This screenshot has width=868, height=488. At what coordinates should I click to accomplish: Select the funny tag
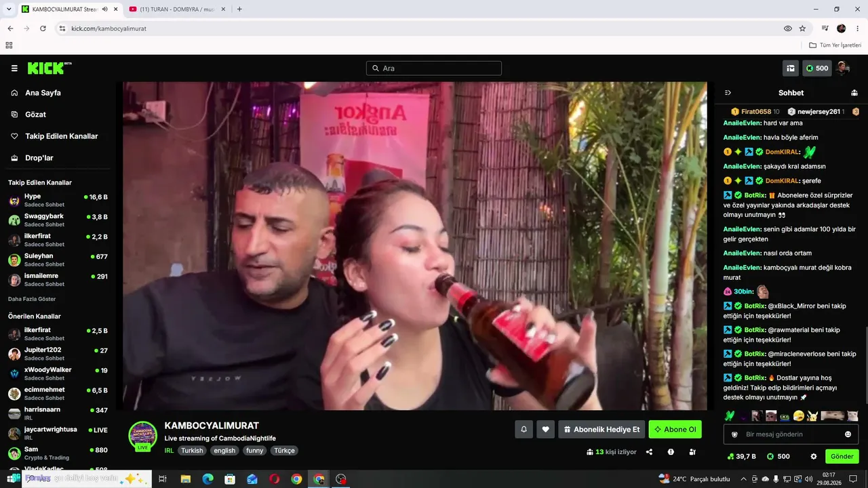click(255, 451)
